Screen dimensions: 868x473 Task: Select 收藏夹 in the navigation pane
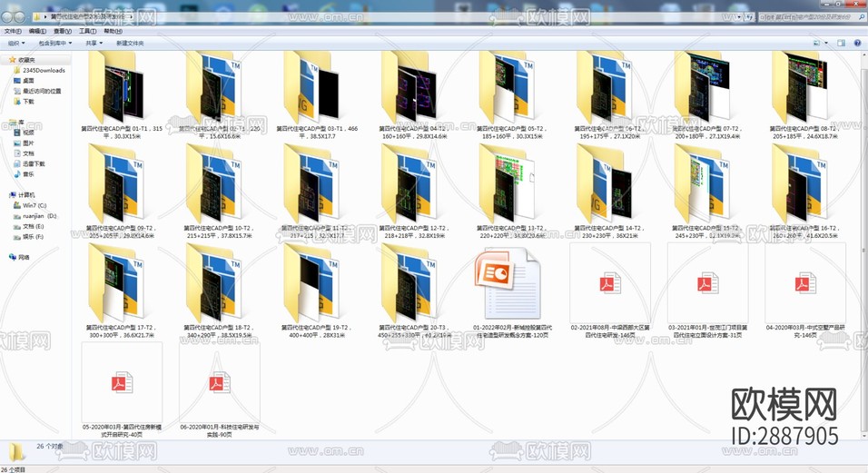(26, 60)
